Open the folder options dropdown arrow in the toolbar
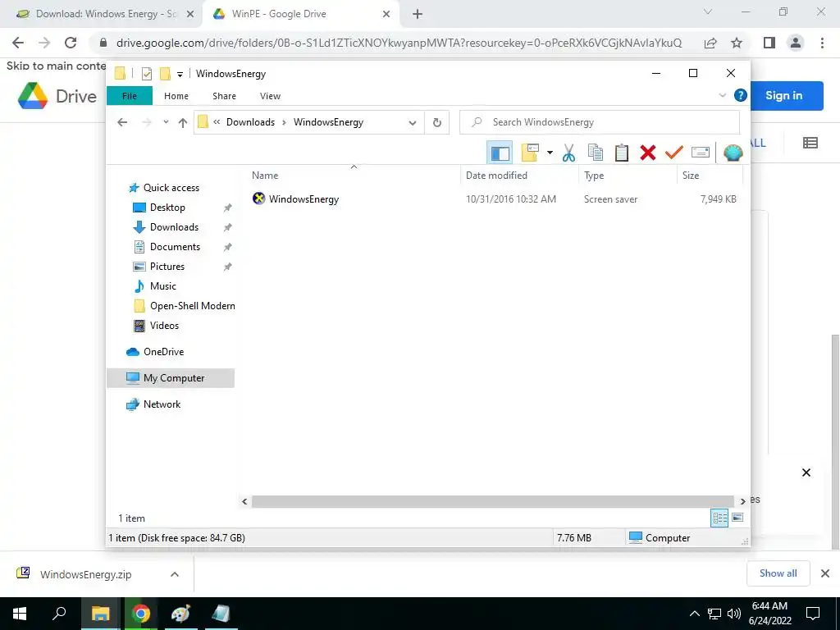Image resolution: width=840 pixels, height=630 pixels. click(x=550, y=153)
